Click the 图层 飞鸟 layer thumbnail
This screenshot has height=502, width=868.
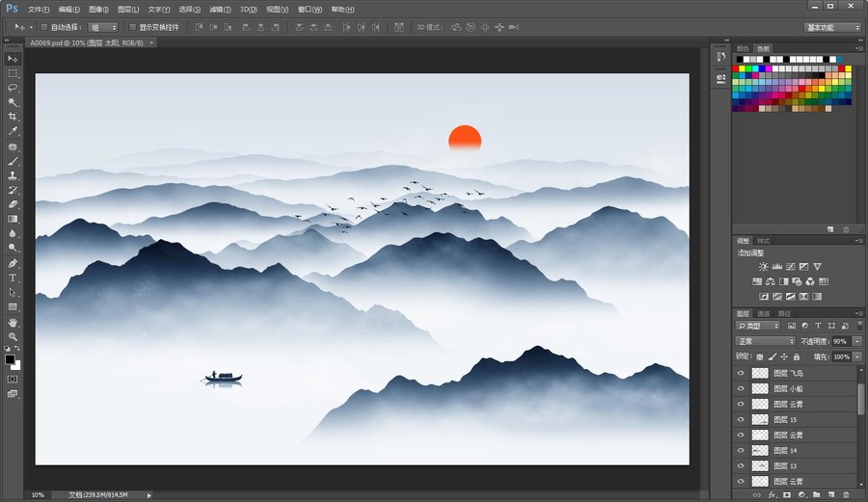pos(760,373)
